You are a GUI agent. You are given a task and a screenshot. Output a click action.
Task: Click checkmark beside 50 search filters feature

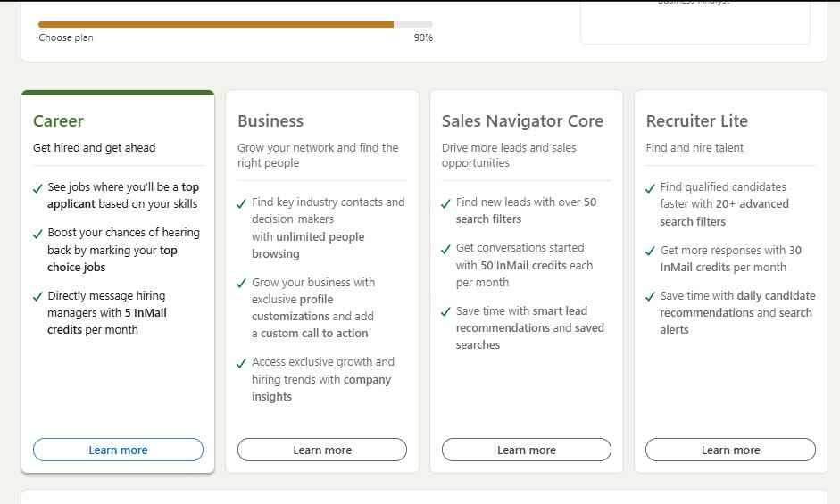click(x=445, y=203)
